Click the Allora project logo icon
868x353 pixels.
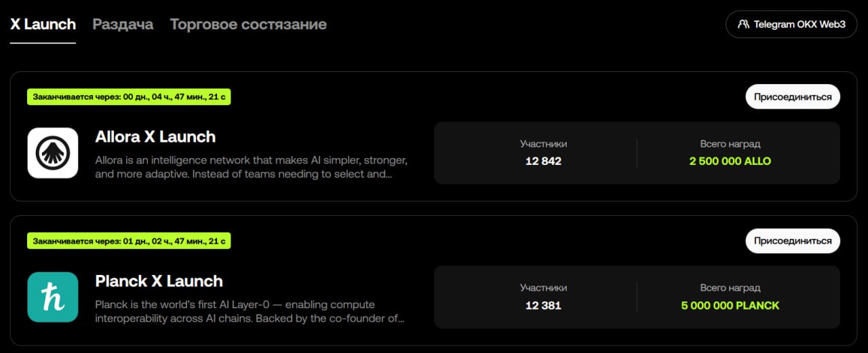53,153
